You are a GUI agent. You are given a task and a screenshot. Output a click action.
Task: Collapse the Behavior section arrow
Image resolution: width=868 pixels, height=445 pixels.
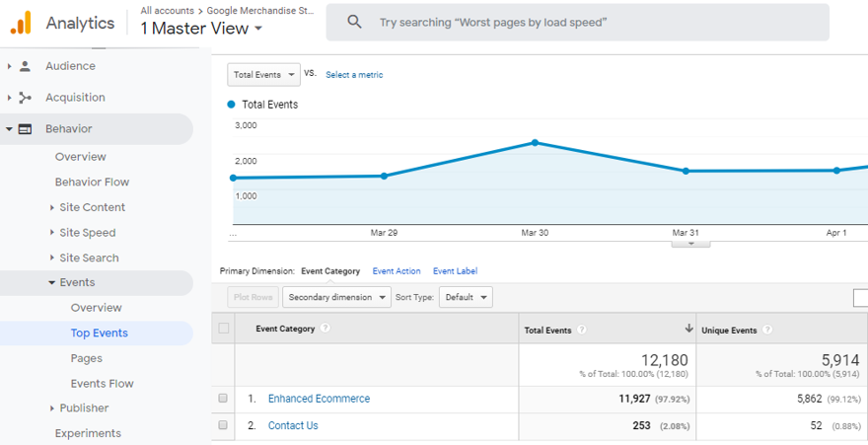coord(9,129)
